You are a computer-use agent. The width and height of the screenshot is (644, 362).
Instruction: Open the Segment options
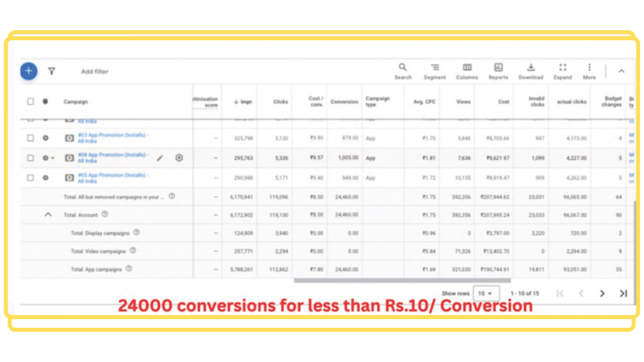(435, 71)
